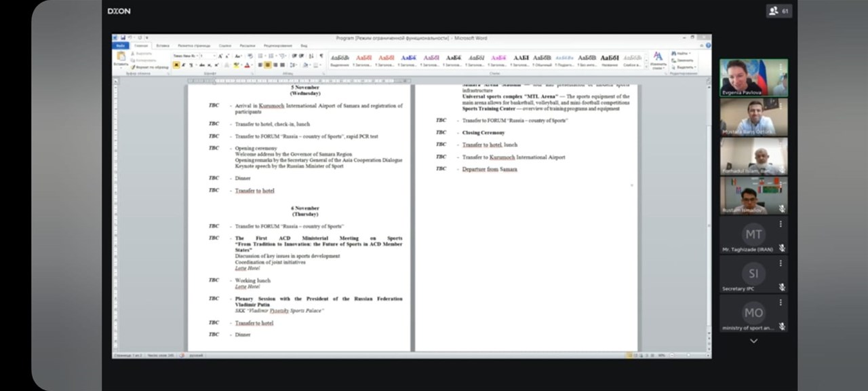Click the DION logo
The image size is (868, 391).
coord(119,11)
